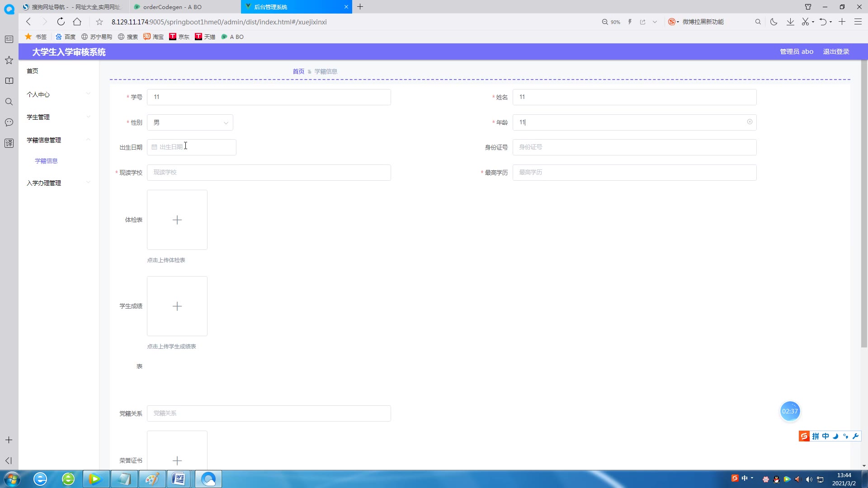
Task: Click the page vertical scrollbar
Action: coord(864,203)
